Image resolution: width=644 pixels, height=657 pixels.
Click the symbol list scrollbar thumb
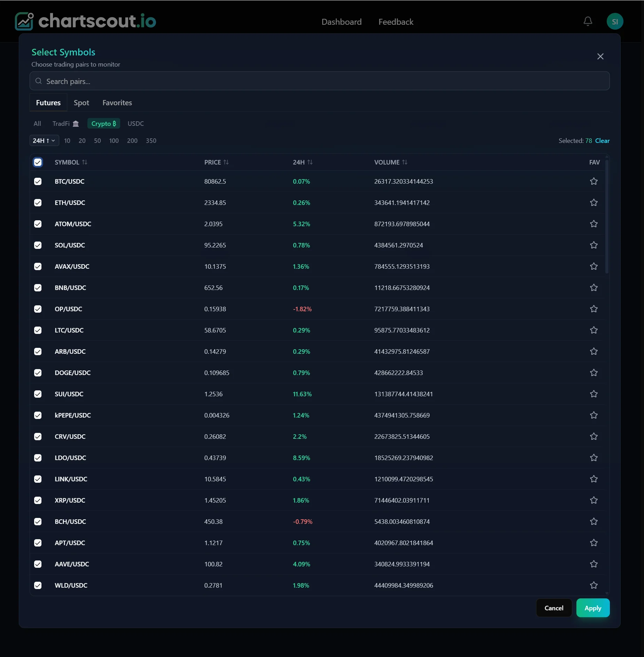[x=607, y=216]
